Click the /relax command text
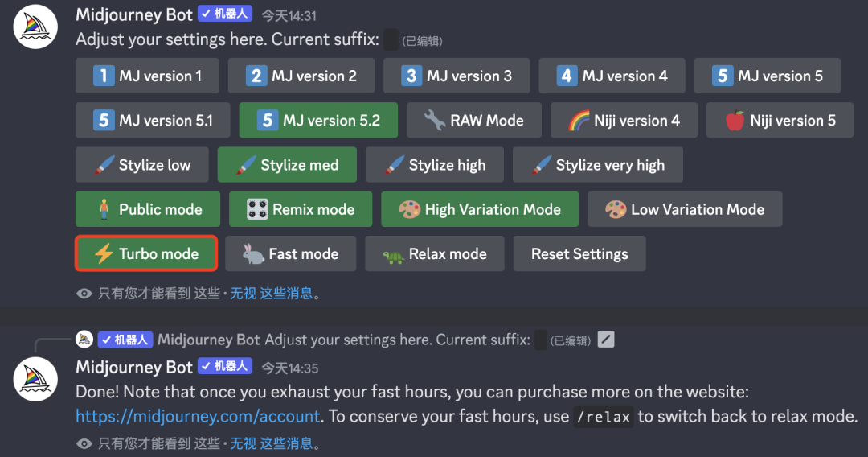This screenshot has width=868, height=457. point(604,417)
